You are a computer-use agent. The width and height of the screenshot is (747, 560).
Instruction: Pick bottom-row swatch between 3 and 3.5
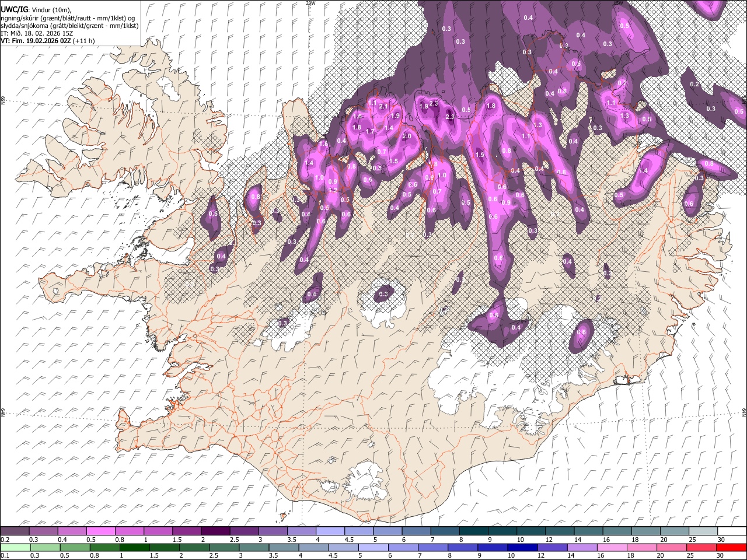click(x=253, y=548)
